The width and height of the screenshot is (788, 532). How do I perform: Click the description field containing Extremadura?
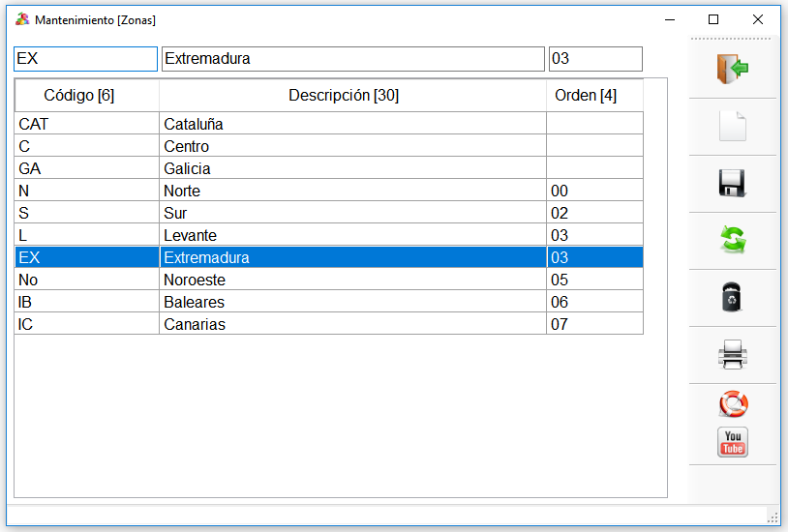[352, 59]
